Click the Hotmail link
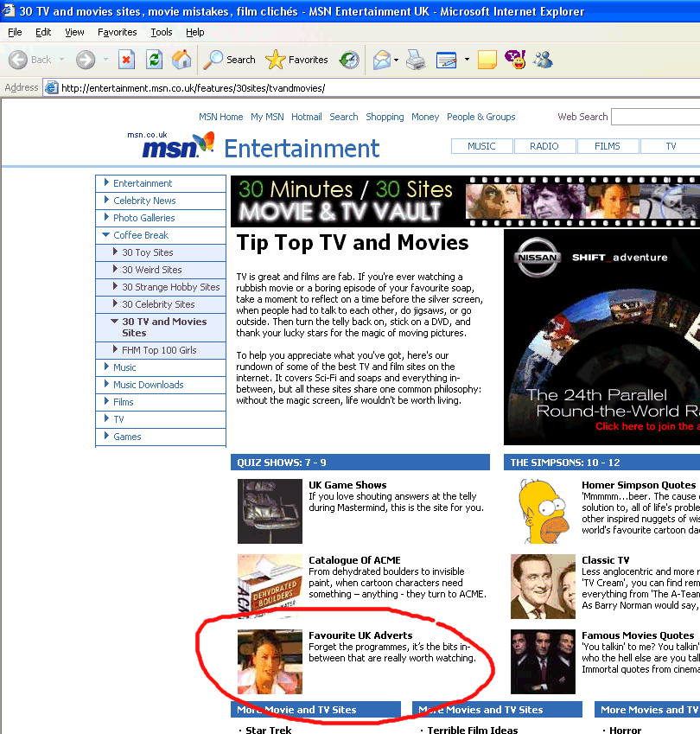 306,117
